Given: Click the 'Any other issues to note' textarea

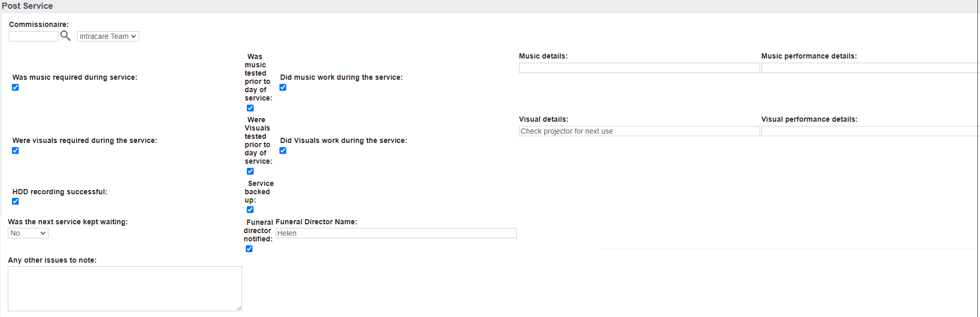Looking at the screenshot, I should point(125,289).
